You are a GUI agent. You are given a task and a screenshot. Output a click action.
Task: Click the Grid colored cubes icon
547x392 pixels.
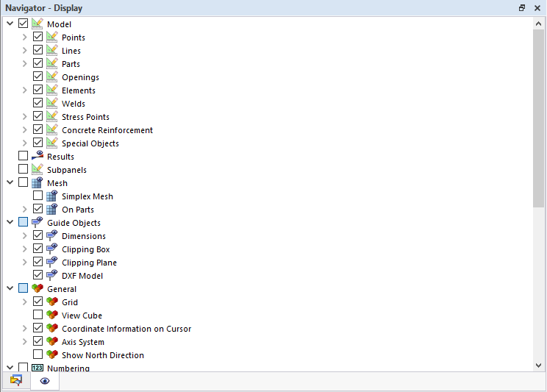point(52,302)
